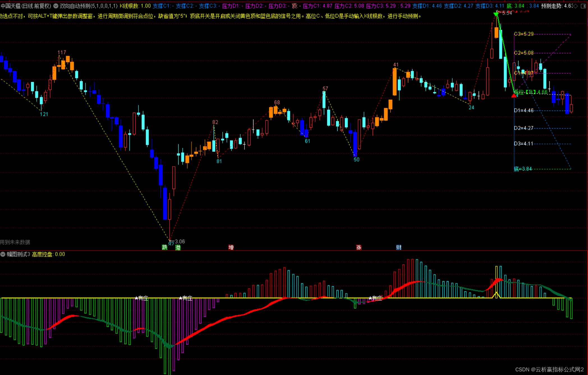Click the 3.06 lowest price label
This screenshot has width=588, height=375.
coord(179,241)
